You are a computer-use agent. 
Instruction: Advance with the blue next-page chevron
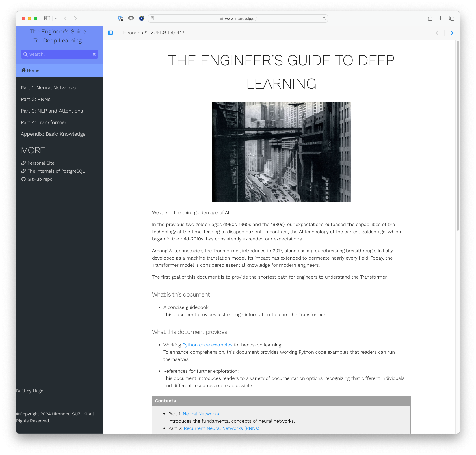click(452, 33)
